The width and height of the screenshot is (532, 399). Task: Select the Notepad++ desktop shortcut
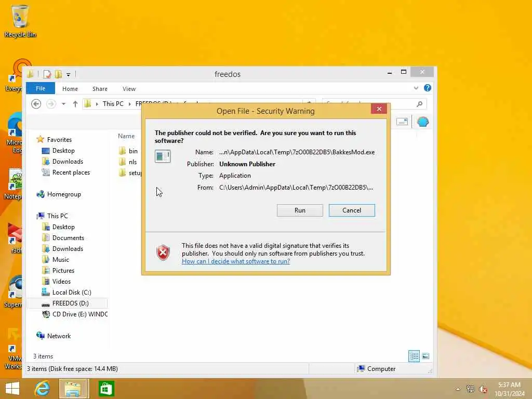coord(14,183)
